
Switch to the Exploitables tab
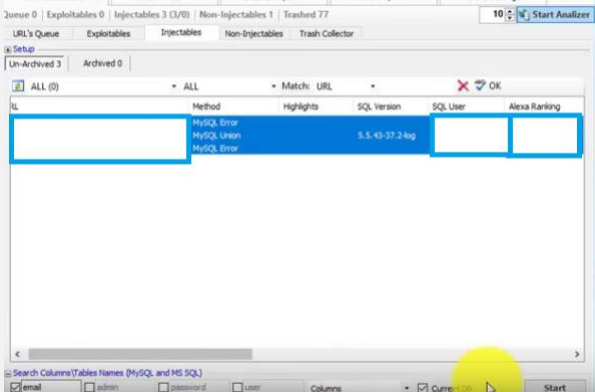click(108, 33)
